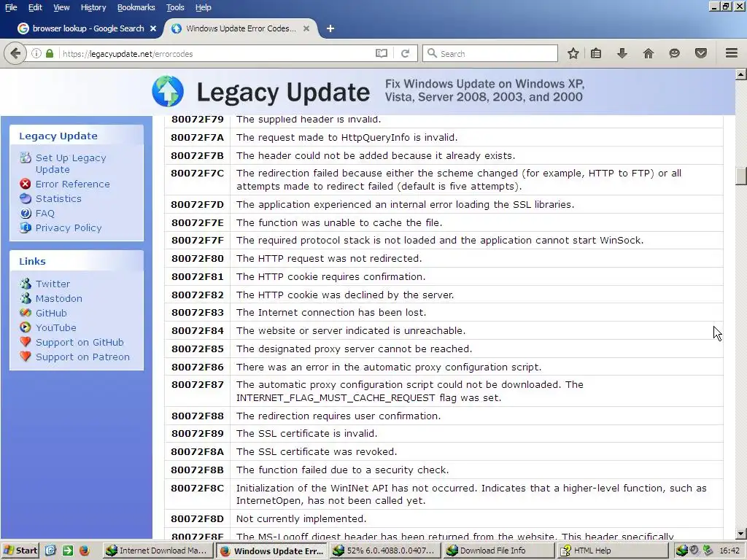Click the Legacy Update sidebar heading
The width and height of the screenshot is (747, 560).
pos(58,136)
